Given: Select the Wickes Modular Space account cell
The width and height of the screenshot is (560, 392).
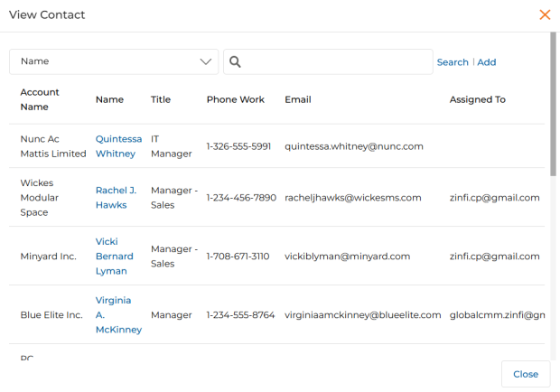Looking at the screenshot, I should [x=39, y=198].
